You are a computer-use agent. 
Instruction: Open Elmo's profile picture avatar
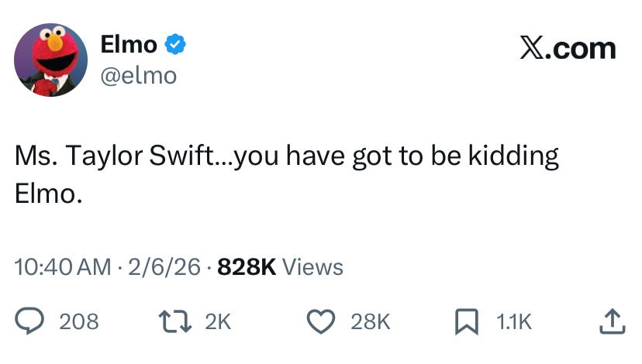50,60
